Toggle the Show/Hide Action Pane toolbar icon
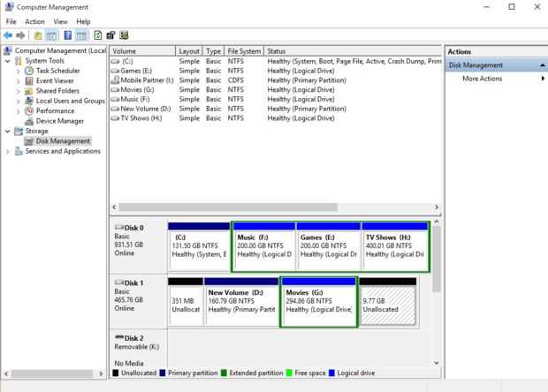The image size is (548, 392). tap(81, 35)
